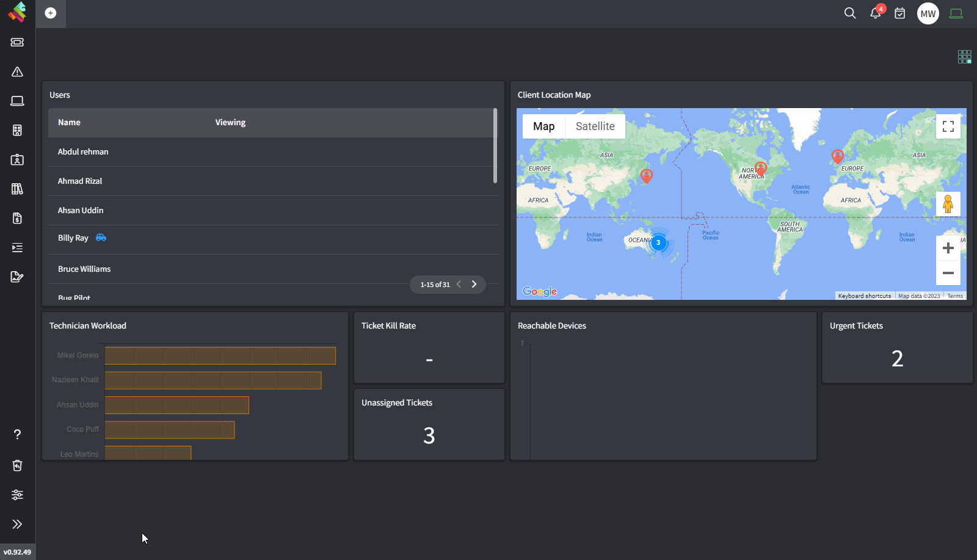
Task: Expand sidebar with double chevron
Action: click(17, 524)
